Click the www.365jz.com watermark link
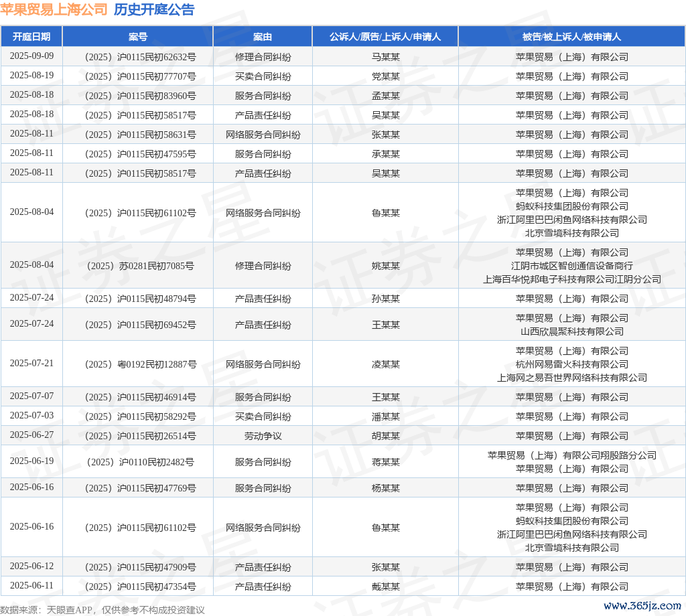The width and height of the screenshot is (686, 616). pyautogui.click(x=642, y=605)
